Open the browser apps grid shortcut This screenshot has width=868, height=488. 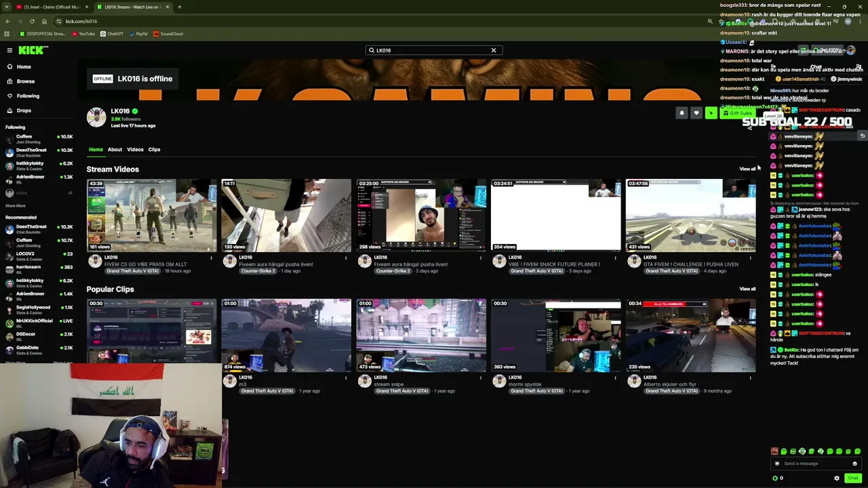tap(7, 34)
